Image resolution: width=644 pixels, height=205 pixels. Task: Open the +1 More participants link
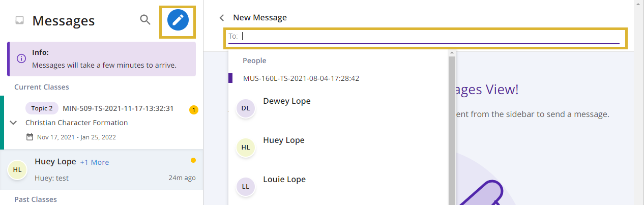coord(95,162)
